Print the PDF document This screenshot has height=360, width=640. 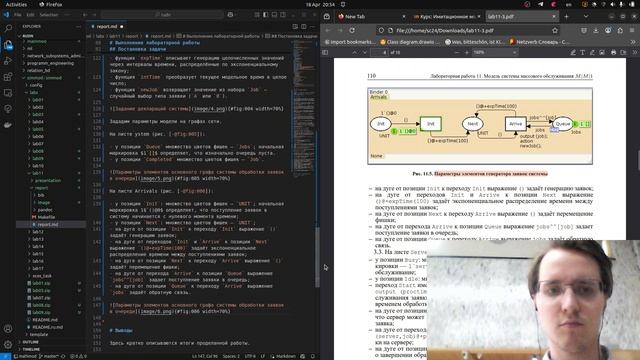pos(613,52)
